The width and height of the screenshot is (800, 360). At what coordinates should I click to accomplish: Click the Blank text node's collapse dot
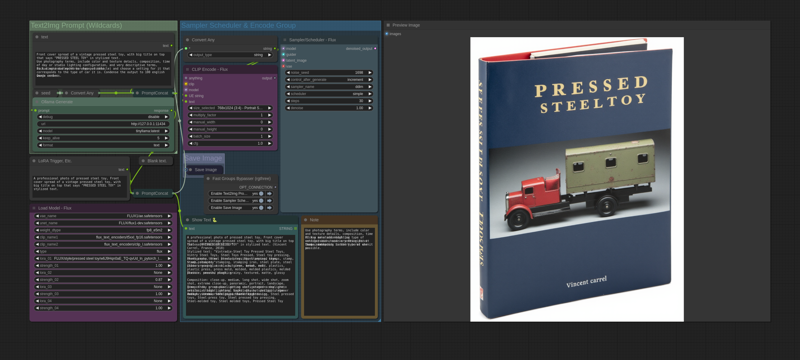point(143,161)
